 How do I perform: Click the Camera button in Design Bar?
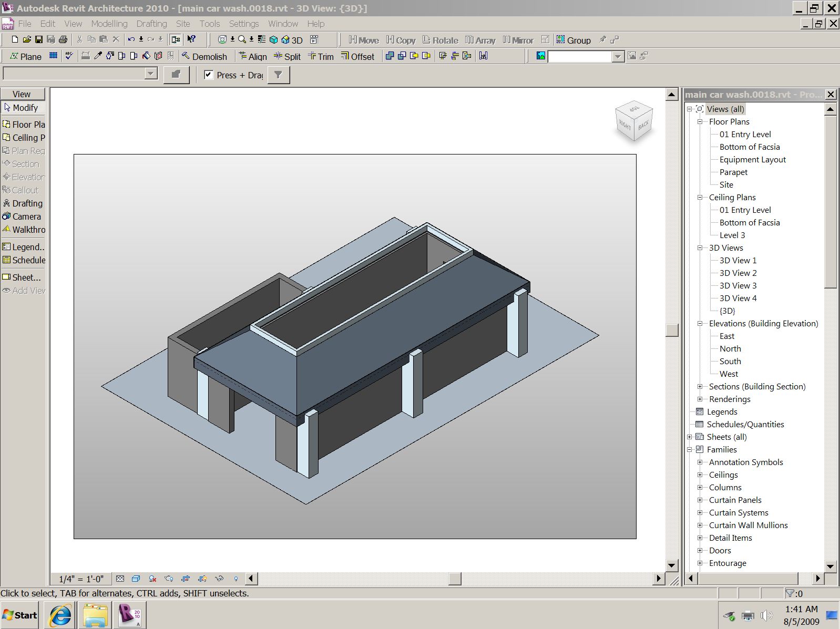[x=23, y=216]
